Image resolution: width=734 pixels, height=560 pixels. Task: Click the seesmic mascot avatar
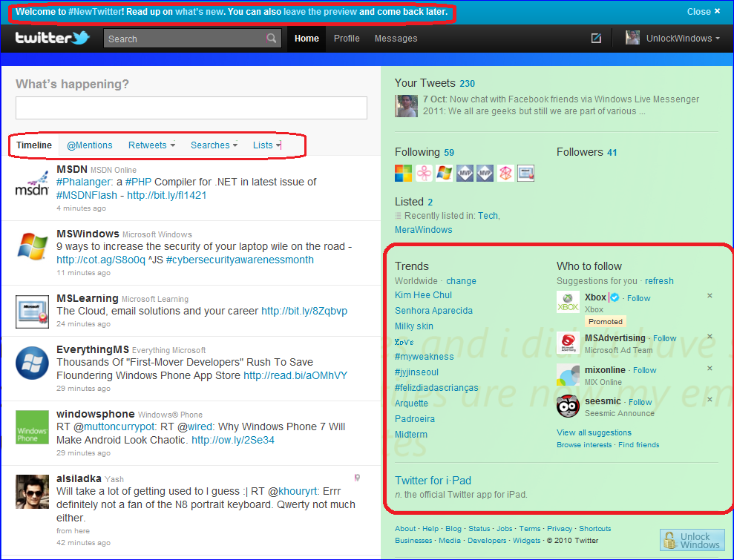pos(568,406)
